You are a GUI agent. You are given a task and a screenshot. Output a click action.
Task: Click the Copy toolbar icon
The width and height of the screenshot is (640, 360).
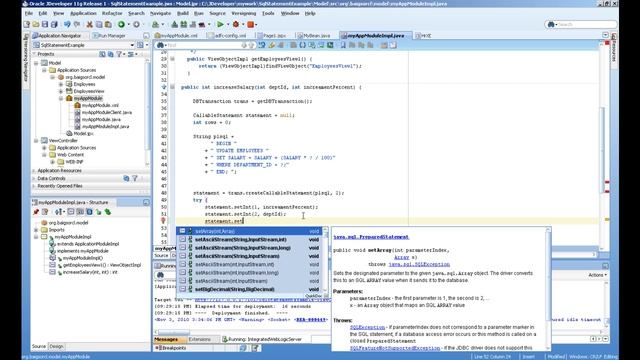tap(99, 24)
